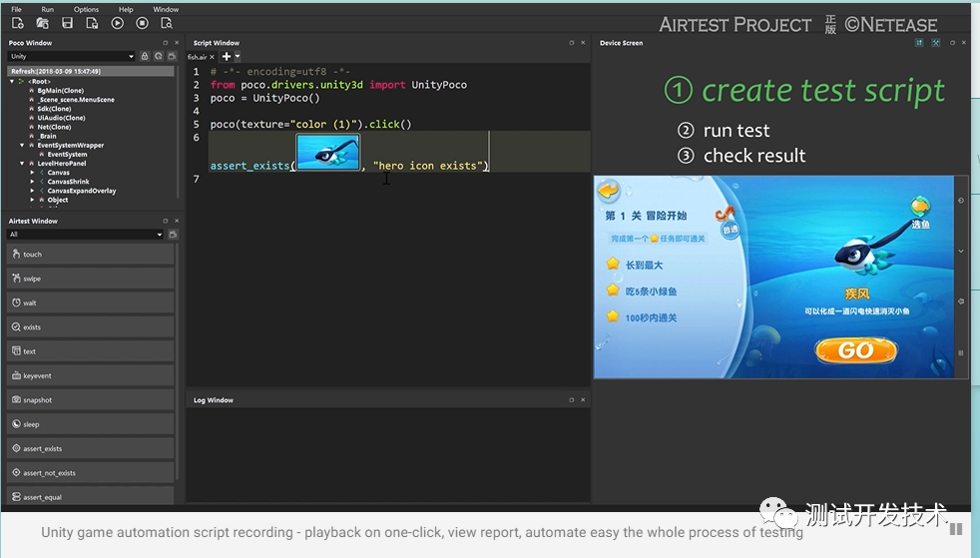Click the down chevron on device side bar
Viewport: 980px width, 558px height.
(961, 252)
